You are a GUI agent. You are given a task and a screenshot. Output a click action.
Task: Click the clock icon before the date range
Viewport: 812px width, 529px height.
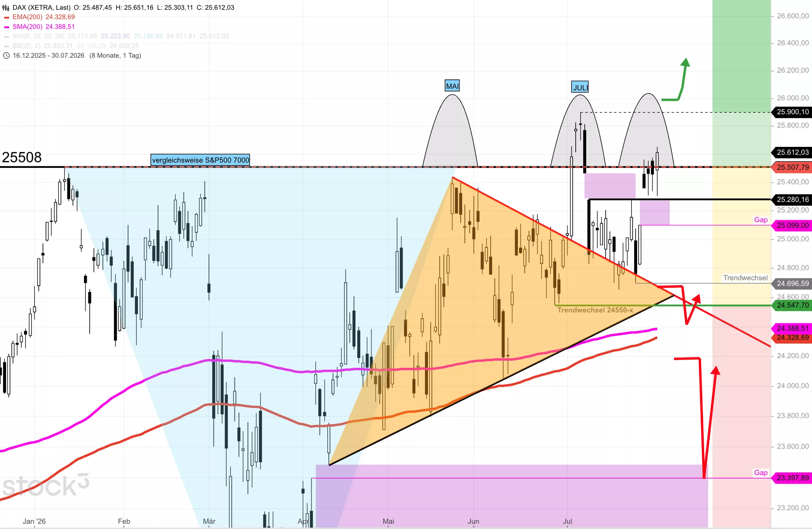(x=6, y=55)
